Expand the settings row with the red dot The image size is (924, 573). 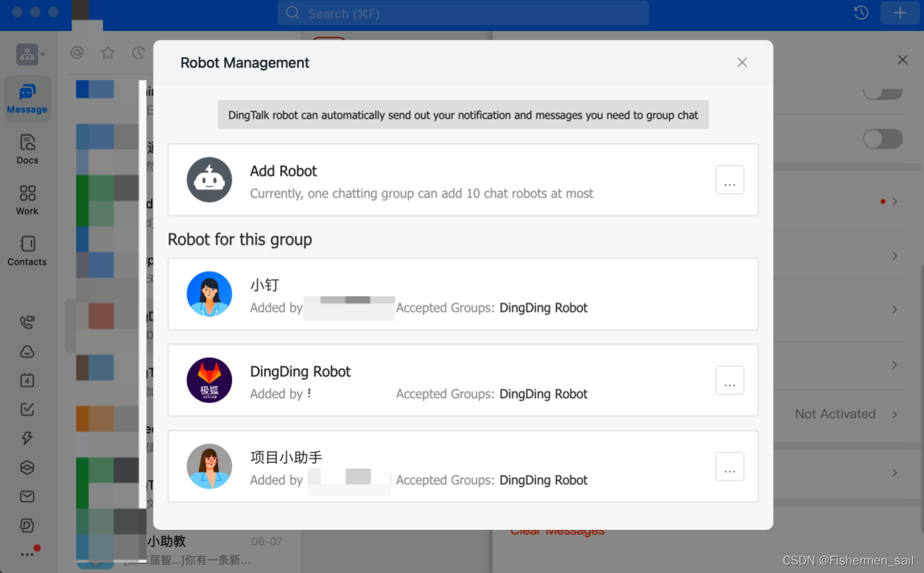point(894,202)
